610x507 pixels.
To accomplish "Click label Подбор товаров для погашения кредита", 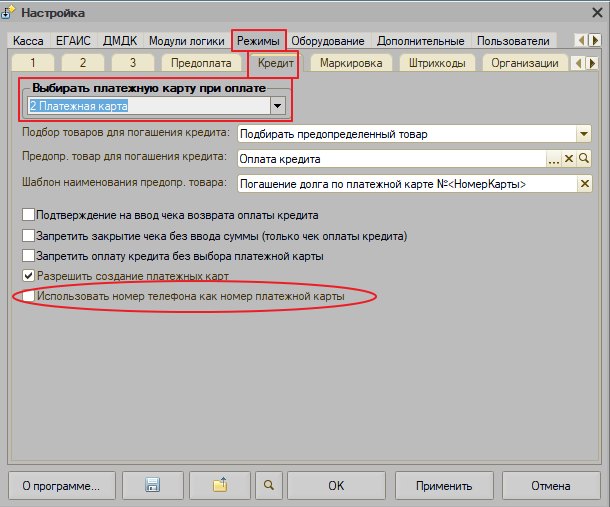I will coord(126,132).
